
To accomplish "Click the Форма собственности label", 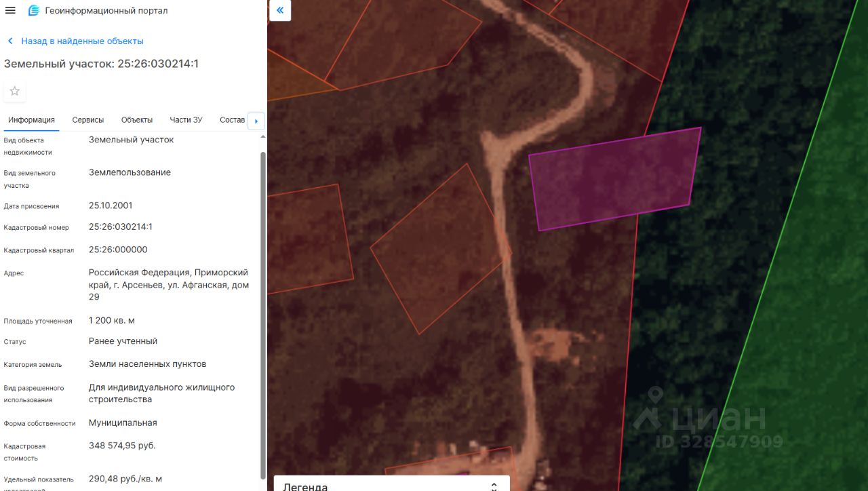I will point(39,424).
